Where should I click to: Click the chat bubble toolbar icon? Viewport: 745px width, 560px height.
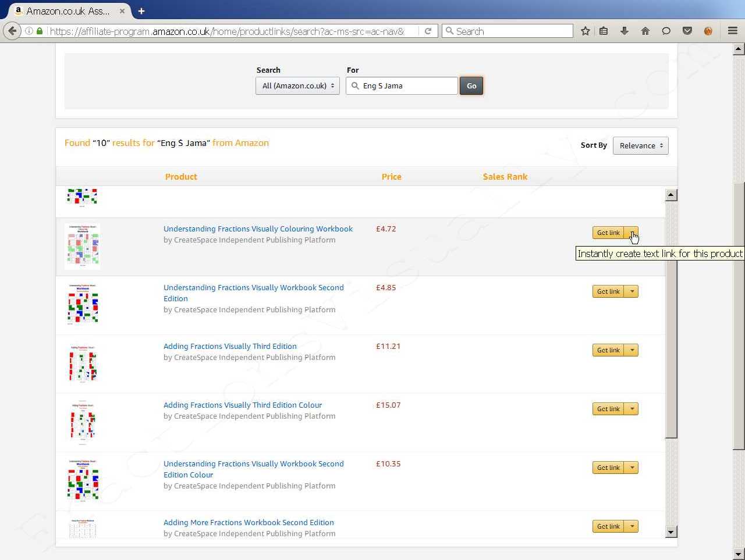pyautogui.click(x=666, y=31)
